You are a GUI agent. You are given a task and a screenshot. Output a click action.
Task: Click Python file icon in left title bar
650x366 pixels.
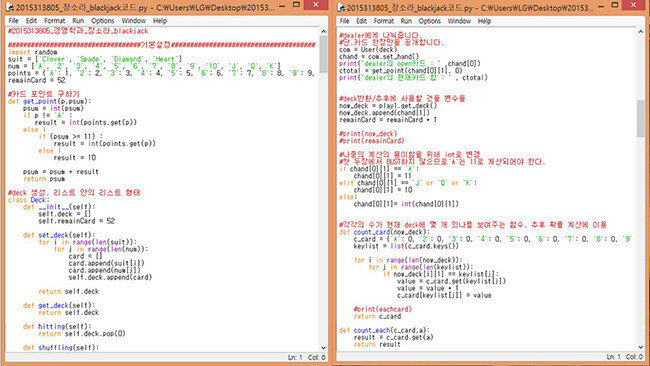[10, 7]
